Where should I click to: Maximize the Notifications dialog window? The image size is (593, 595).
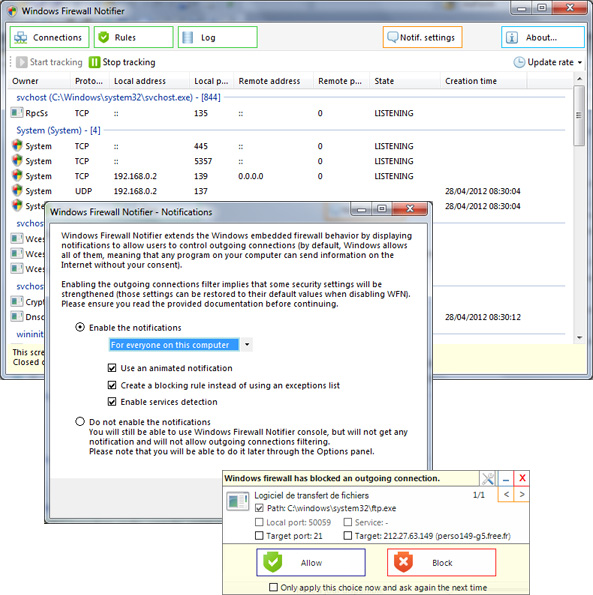[382, 209]
